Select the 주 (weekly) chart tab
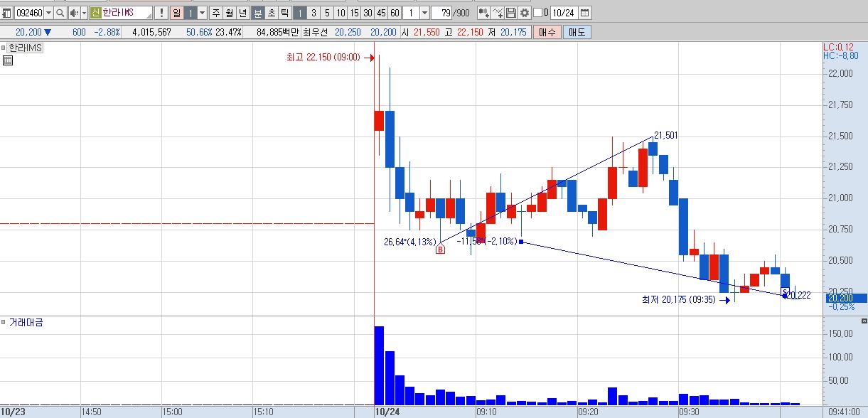Image resolution: width=868 pixels, height=418 pixels. (x=216, y=13)
